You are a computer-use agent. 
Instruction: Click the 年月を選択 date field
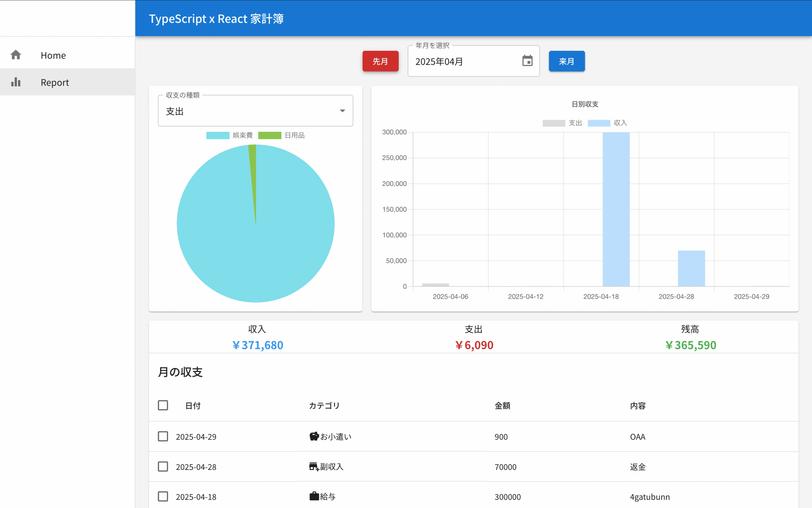point(474,61)
